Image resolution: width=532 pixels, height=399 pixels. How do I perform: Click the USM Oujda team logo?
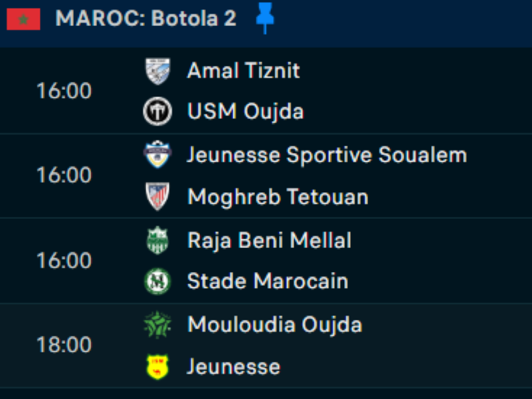pyautogui.click(x=157, y=112)
